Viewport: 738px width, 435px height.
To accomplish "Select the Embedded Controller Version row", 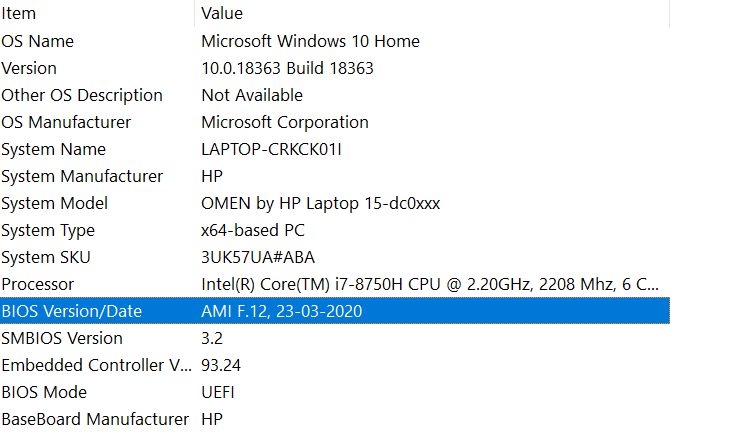I will (335, 365).
